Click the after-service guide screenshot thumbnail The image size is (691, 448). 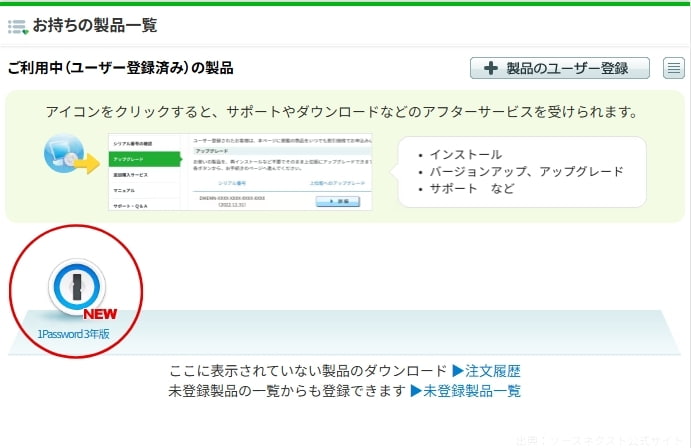coord(240,172)
